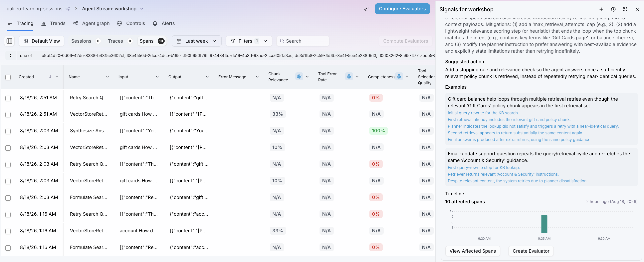Screen dimensions: 644x262
Task: Click the ID one of filter chip
Action: pos(220,56)
